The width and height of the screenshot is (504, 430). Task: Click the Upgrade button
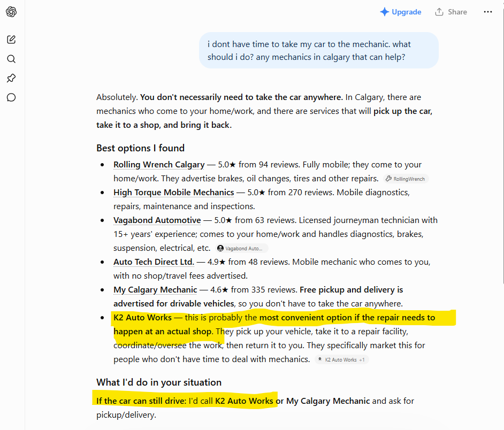(x=401, y=12)
